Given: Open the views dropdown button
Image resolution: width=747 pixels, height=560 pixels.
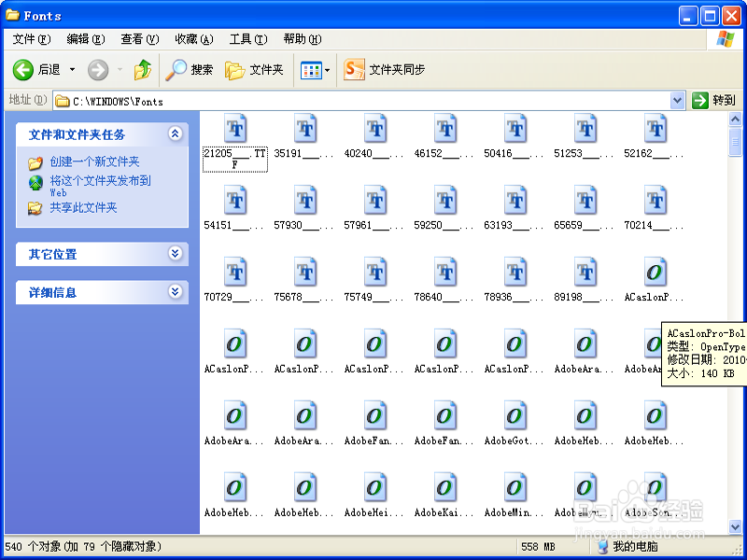Looking at the screenshot, I should pyautogui.click(x=316, y=71).
